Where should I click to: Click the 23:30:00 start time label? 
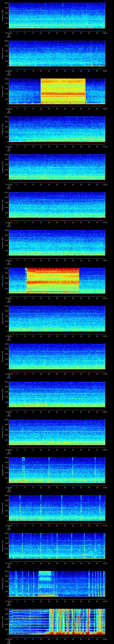click(x=9, y=147)
